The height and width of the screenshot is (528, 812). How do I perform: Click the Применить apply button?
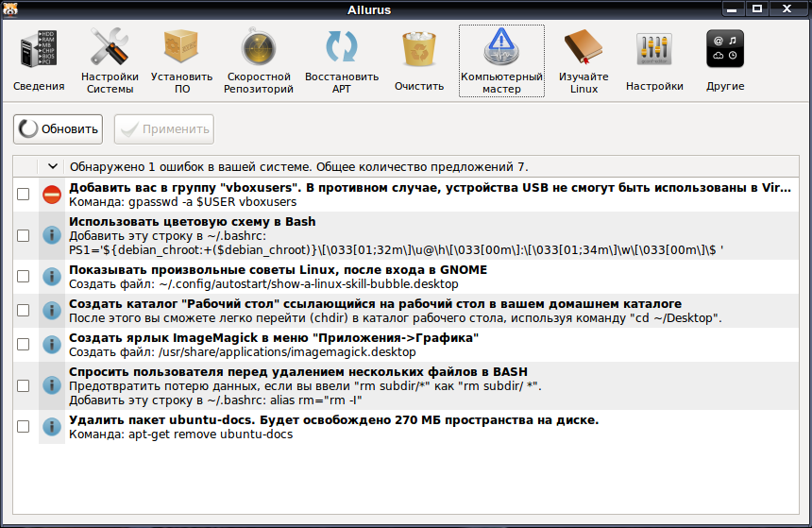(x=164, y=129)
